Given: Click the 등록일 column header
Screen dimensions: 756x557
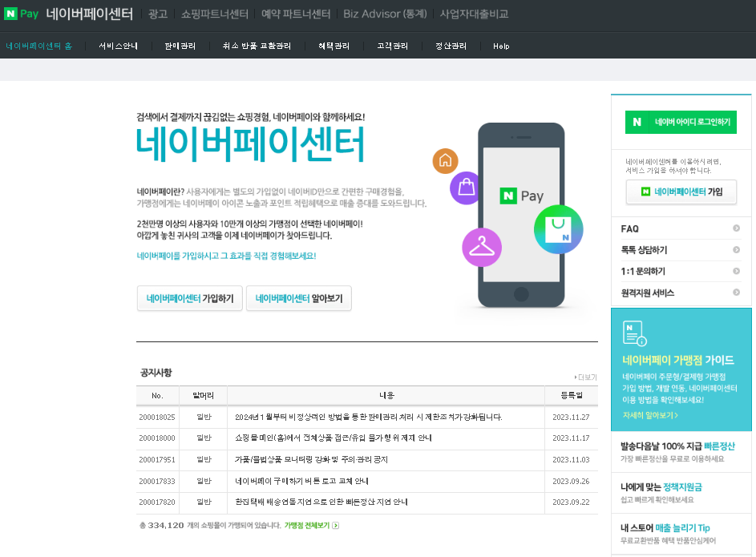Looking at the screenshot, I should 572,396.
